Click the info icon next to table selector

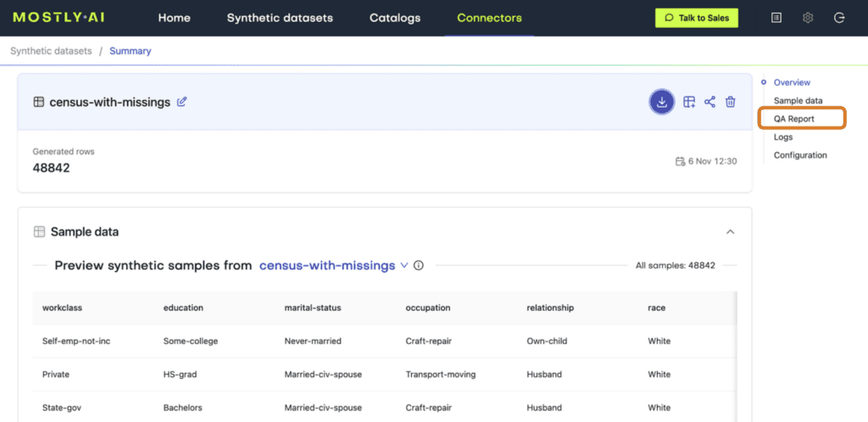coord(419,265)
